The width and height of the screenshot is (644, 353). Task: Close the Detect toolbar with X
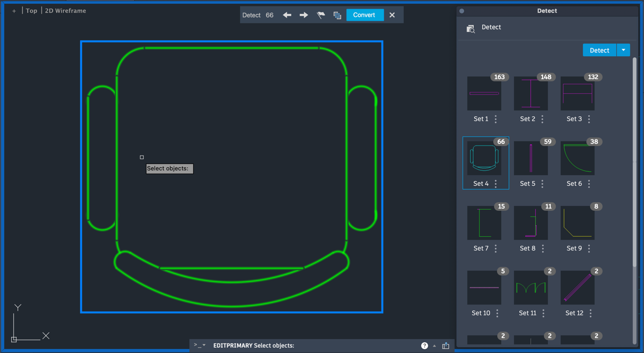392,15
